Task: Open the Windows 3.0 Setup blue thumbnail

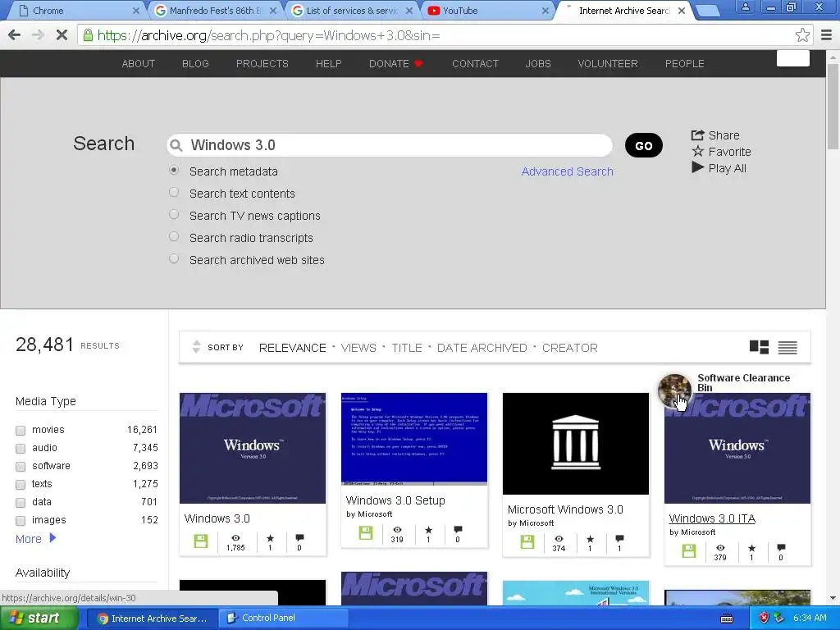Action: [x=414, y=439]
